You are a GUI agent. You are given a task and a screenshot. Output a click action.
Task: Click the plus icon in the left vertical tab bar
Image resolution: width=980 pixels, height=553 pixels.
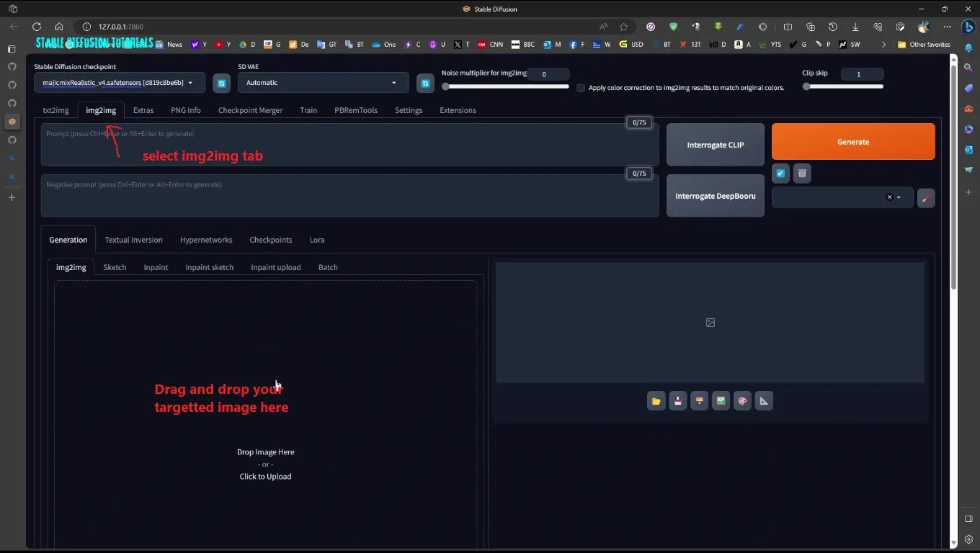(x=12, y=197)
